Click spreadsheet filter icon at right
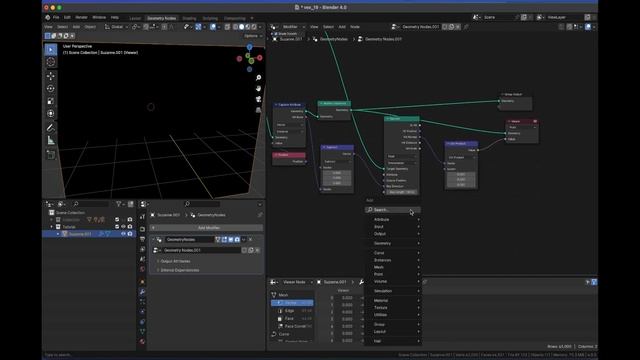Viewport: 640px width, 360px height. [594, 282]
